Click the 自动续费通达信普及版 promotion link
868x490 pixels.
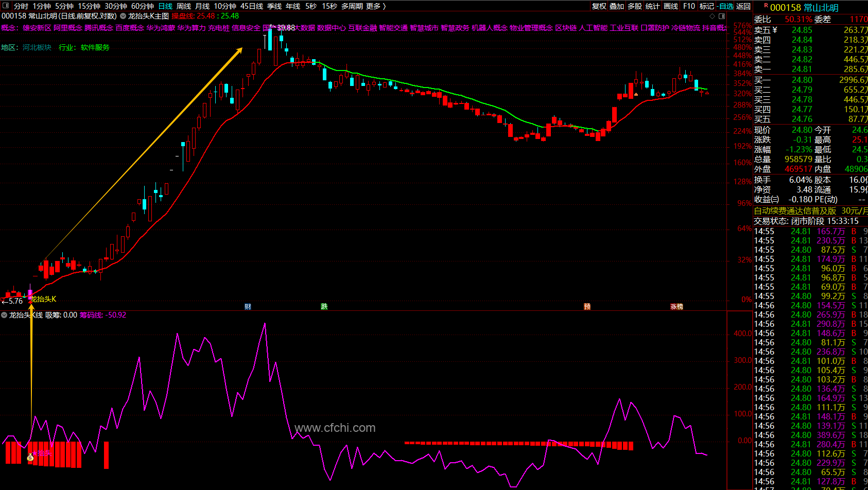click(x=795, y=211)
